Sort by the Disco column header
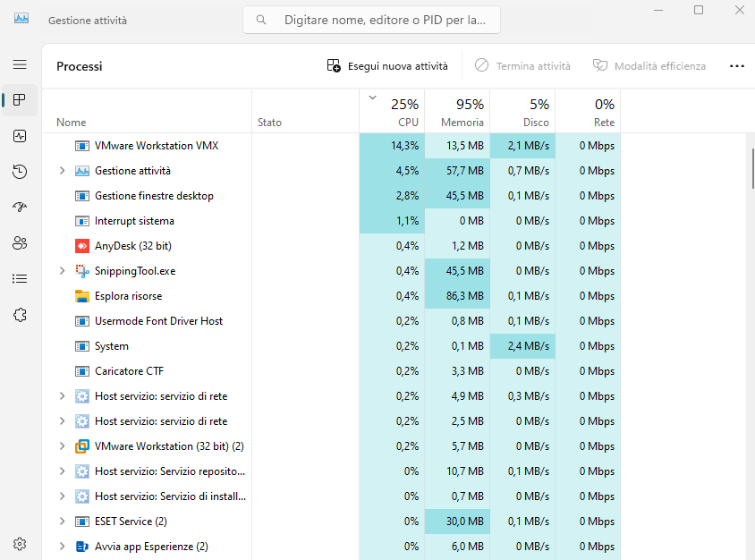The width and height of the screenshot is (755, 560). click(x=523, y=112)
